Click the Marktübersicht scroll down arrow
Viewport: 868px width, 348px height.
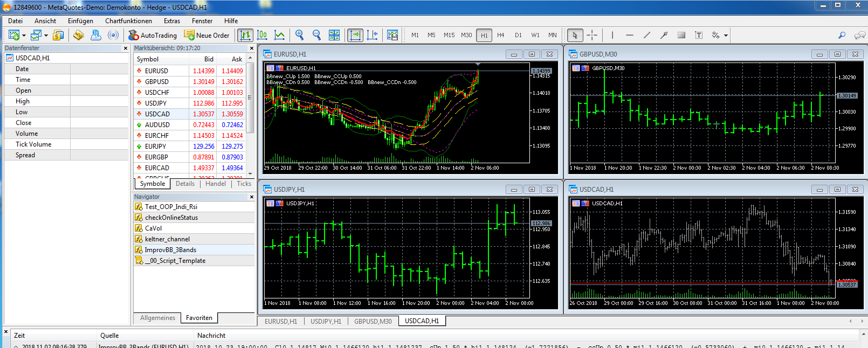click(250, 173)
